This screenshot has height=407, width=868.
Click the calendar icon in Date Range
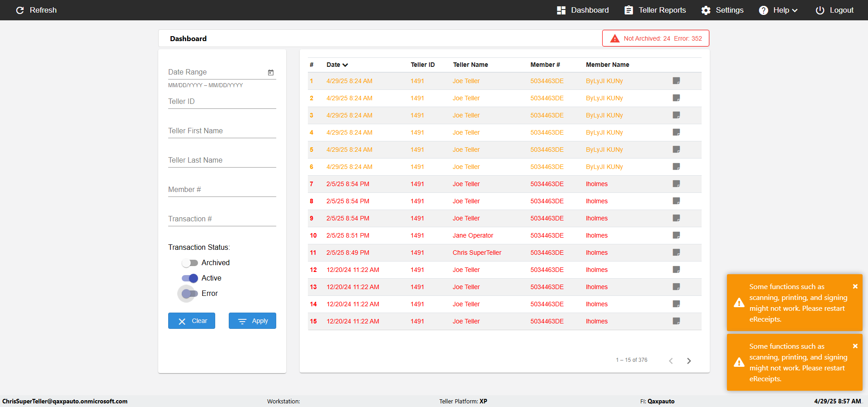point(271,72)
